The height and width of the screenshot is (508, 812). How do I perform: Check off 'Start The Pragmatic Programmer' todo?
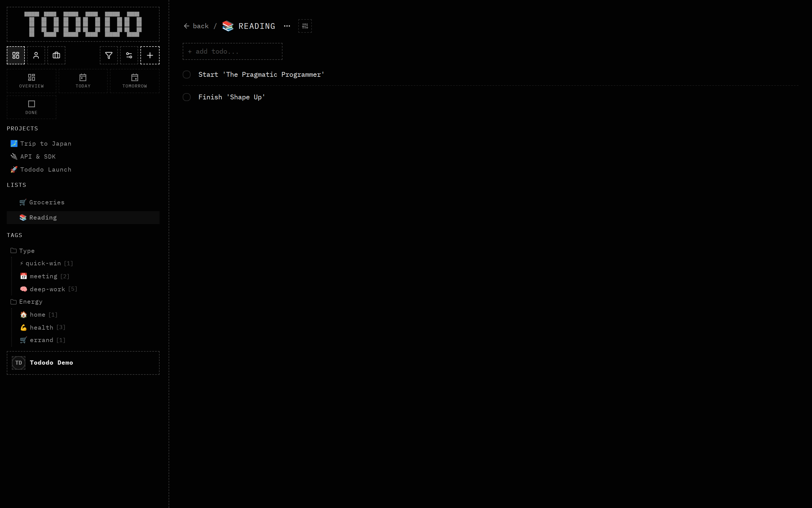[187, 75]
